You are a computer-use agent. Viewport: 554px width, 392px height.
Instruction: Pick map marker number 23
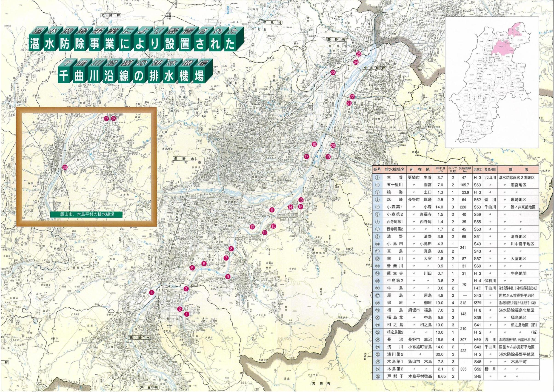pos(333,72)
